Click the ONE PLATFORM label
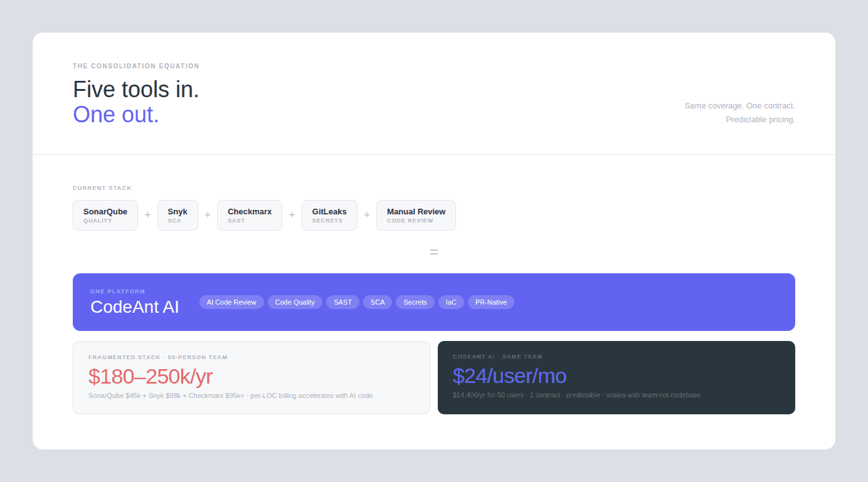 coord(118,291)
